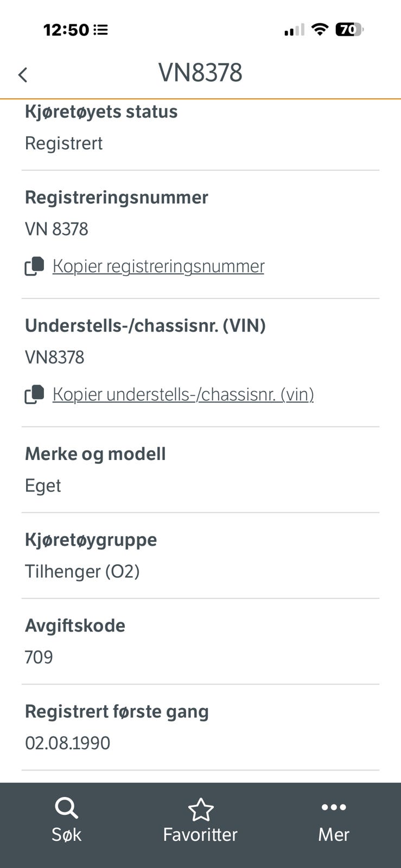Tap the cellular signal bars
The image size is (401, 868).
click(294, 30)
